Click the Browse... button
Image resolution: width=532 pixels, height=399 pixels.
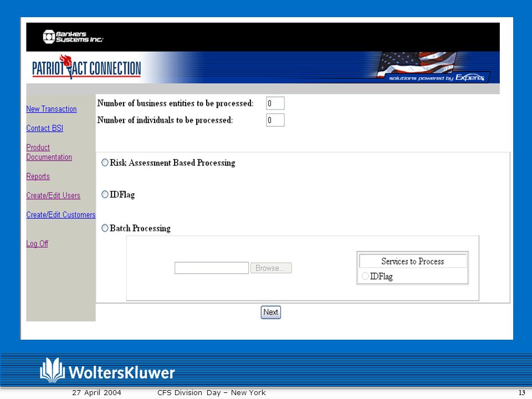(x=271, y=268)
